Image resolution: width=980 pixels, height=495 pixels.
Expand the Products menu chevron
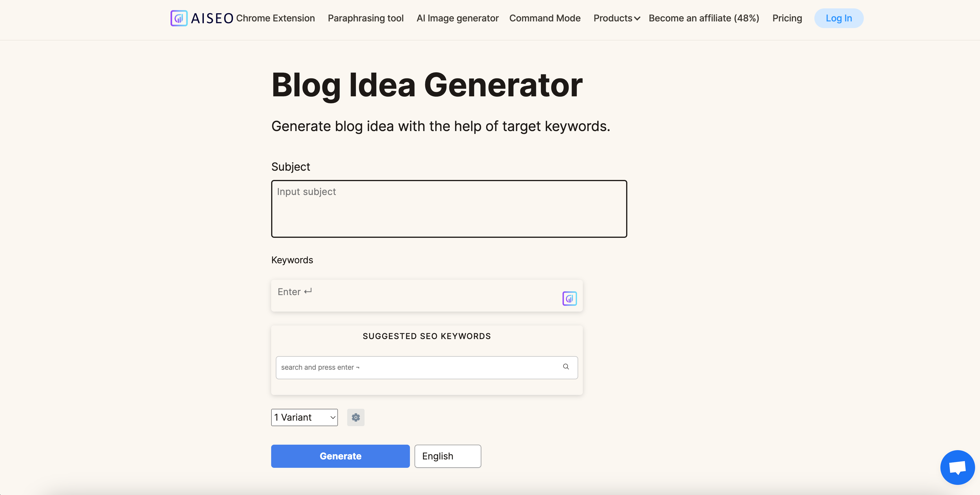[x=637, y=19]
